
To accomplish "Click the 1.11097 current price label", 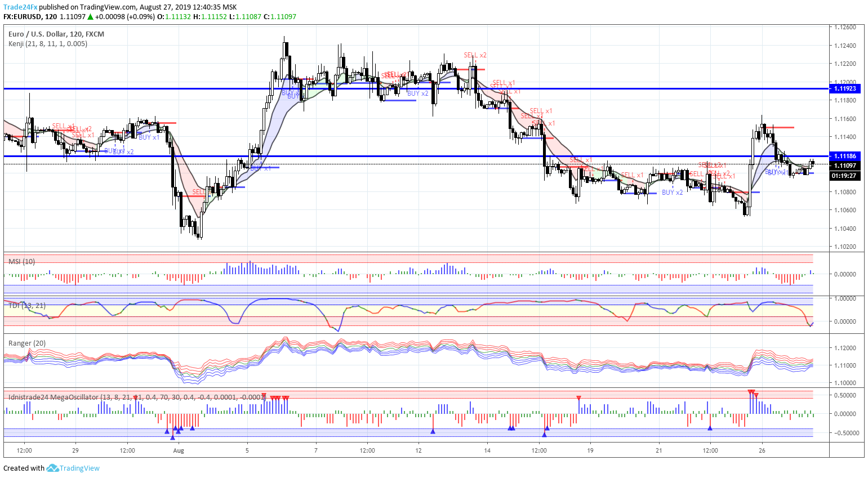I will [845, 166].
